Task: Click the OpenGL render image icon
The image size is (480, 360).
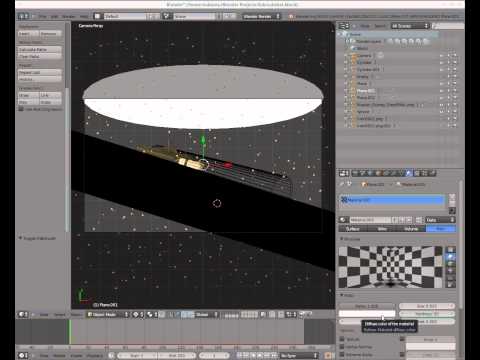Action: [x=302, y=314]
